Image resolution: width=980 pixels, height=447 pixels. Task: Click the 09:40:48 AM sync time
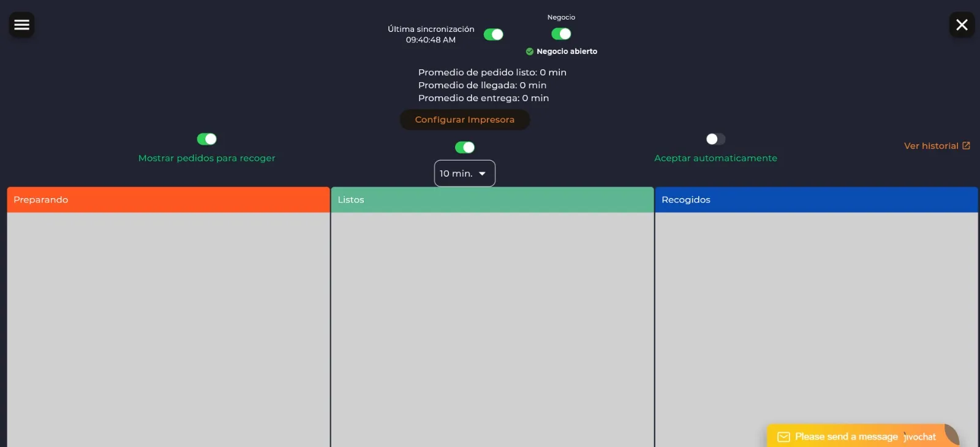(431, 40)
